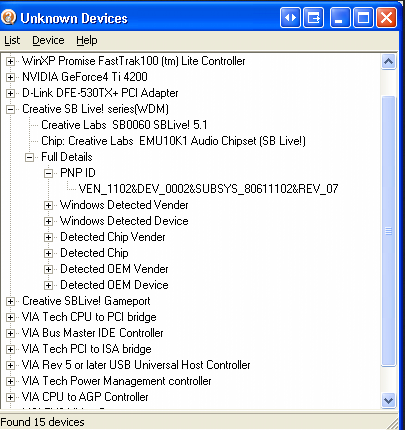Select Creative SBLive! Gameport entry
405x430 pixels.
[86, 301]
